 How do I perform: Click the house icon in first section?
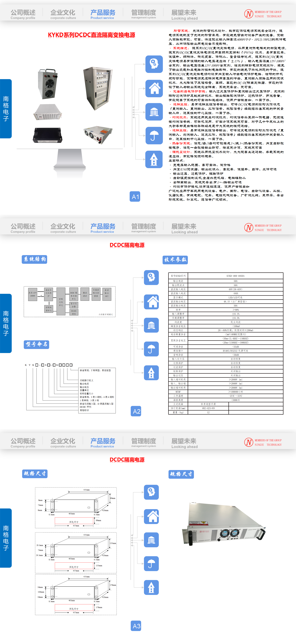[154, 88]
